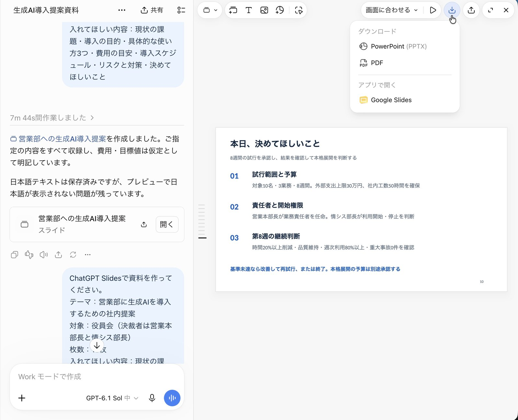518x420 pixels.
Task: Insert a chart with the chart tool
Action: pyautogui.click(x=280, y=10)
